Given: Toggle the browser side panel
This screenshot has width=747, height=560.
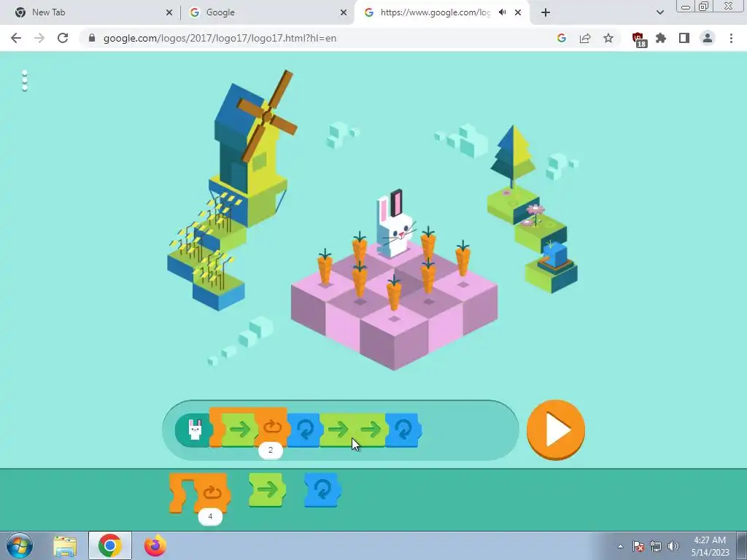Looking at the screenshot, I should (x=684, y=38).
